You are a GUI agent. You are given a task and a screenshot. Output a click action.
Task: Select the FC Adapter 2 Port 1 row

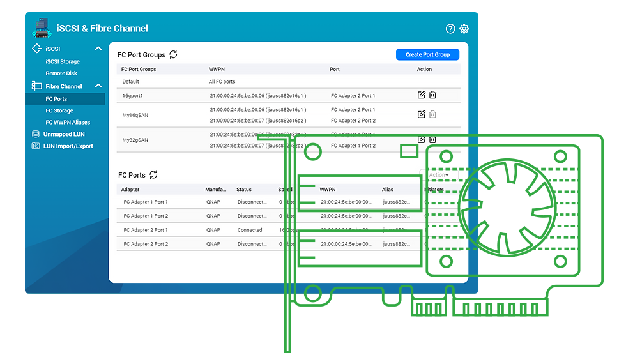click(x=146, y=230)
